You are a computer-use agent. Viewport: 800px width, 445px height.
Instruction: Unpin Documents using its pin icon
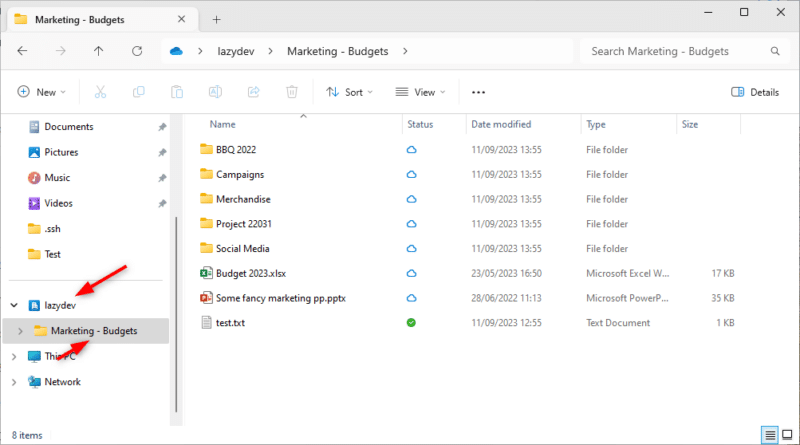point(162,127)
